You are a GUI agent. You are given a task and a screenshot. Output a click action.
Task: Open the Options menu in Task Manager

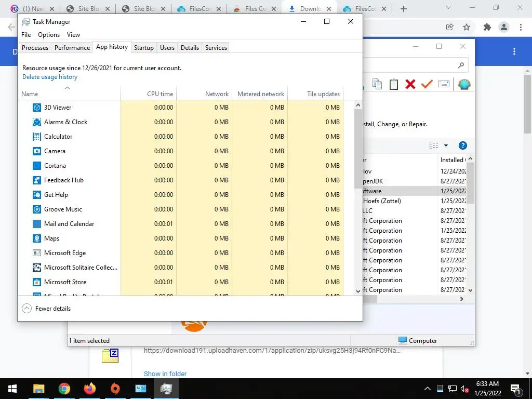[49, 35]
